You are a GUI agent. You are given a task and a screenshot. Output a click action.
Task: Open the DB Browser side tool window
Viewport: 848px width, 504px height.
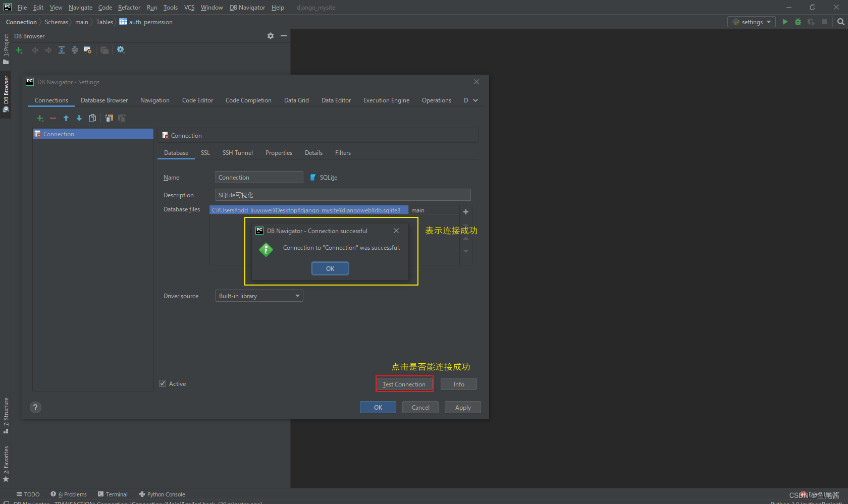click(x=6, y=94)
